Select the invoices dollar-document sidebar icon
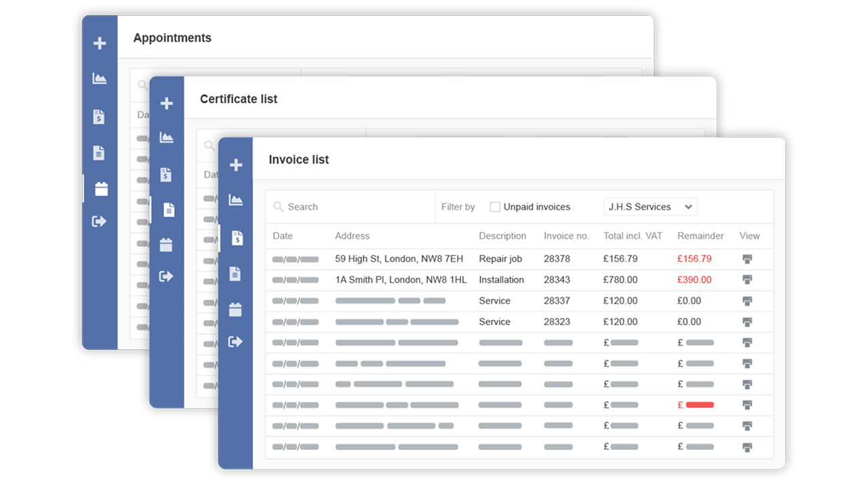 click(x=236, y=237)
